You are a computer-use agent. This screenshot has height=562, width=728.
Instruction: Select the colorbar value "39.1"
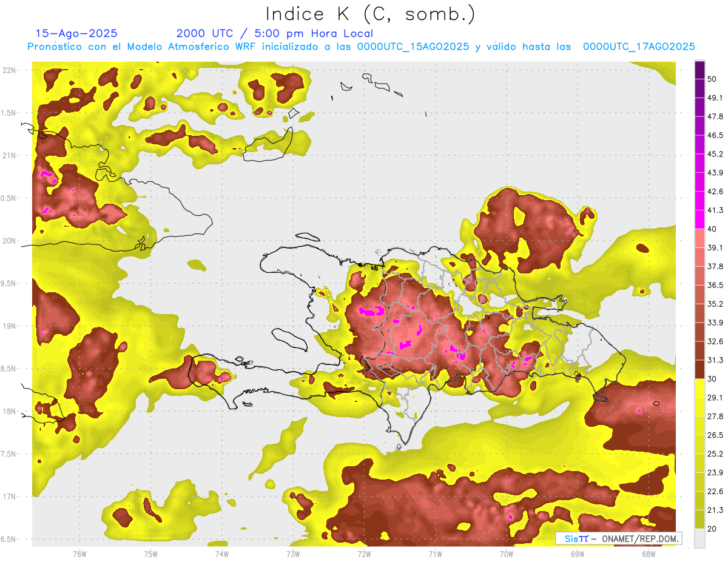pyautogui.click(x=715, y=247)
